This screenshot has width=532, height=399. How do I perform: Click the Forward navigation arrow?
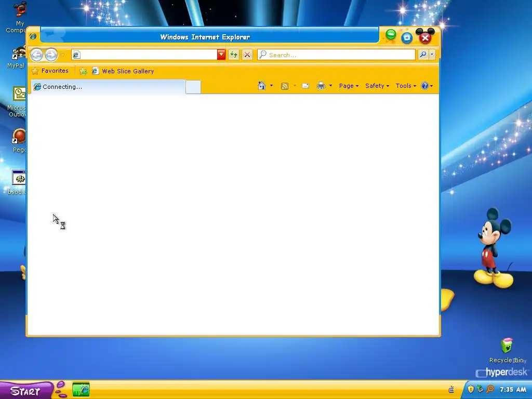click(51, 55)
